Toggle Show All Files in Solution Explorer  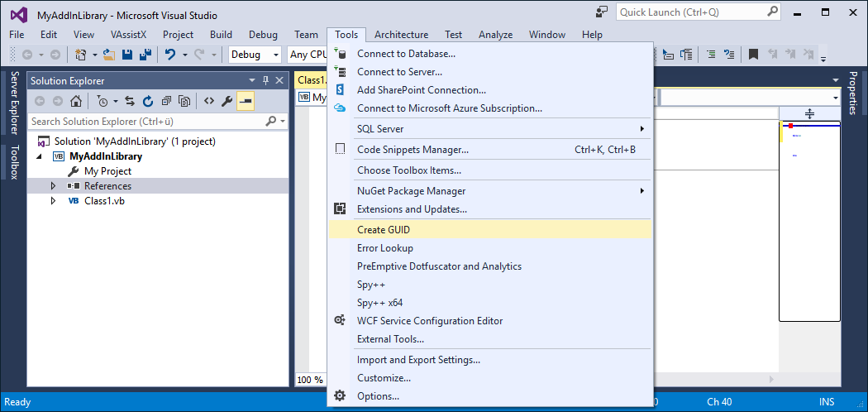click(184, 101)
